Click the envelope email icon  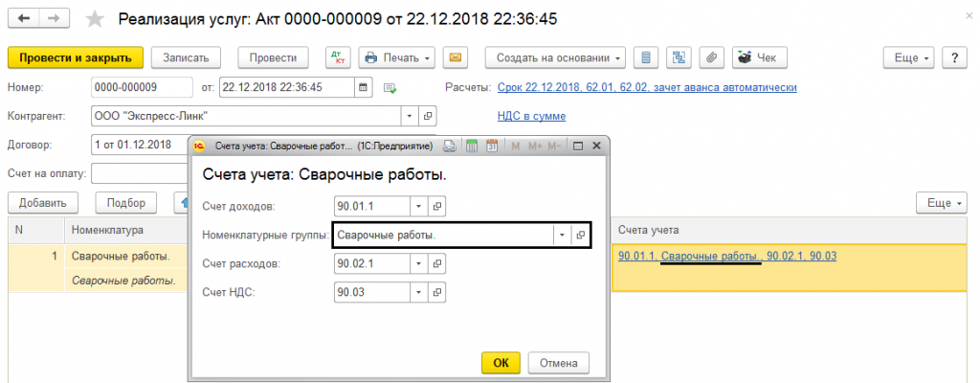[456, 57]
